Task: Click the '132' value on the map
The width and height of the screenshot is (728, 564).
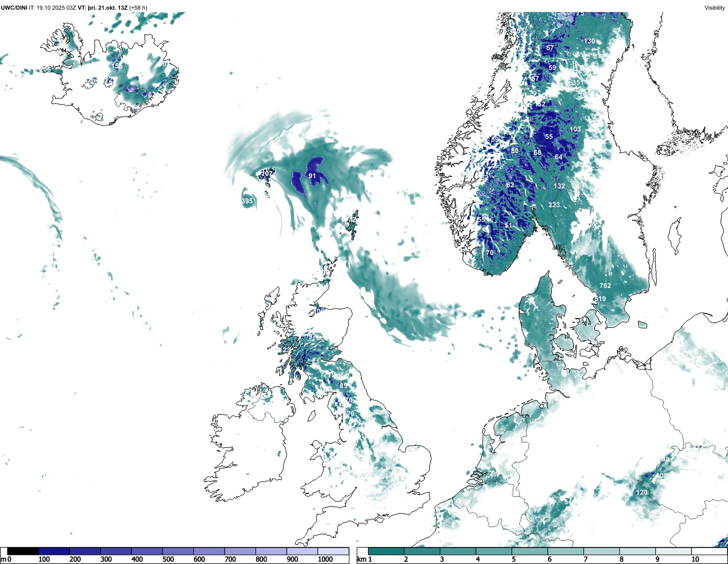Action: coord(560,186)
